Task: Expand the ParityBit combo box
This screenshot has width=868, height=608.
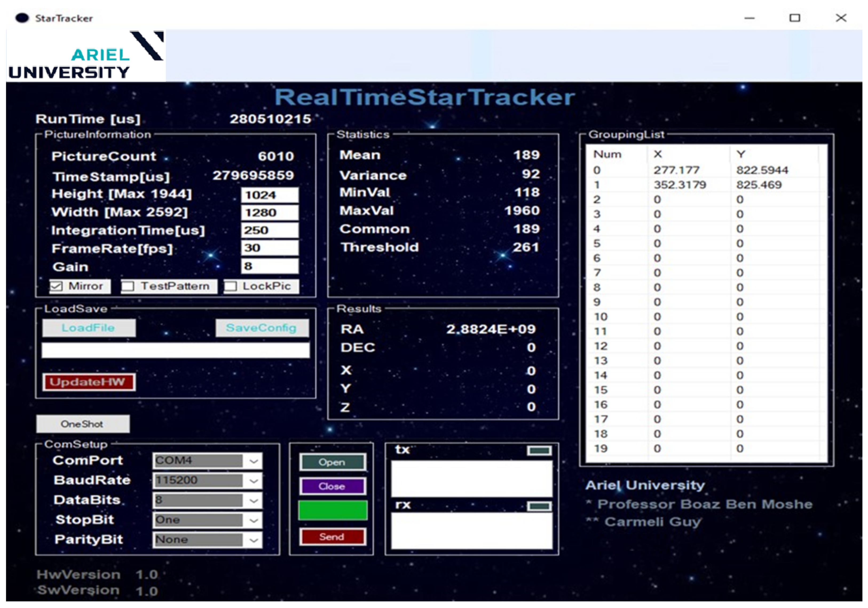Action: [254, 540]
